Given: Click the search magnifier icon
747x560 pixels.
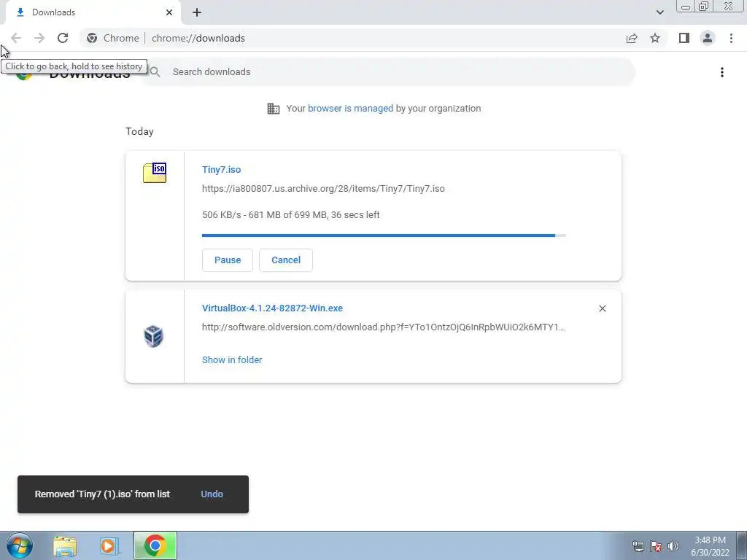Looking at the screenshot, I should [x=155, y=72].
